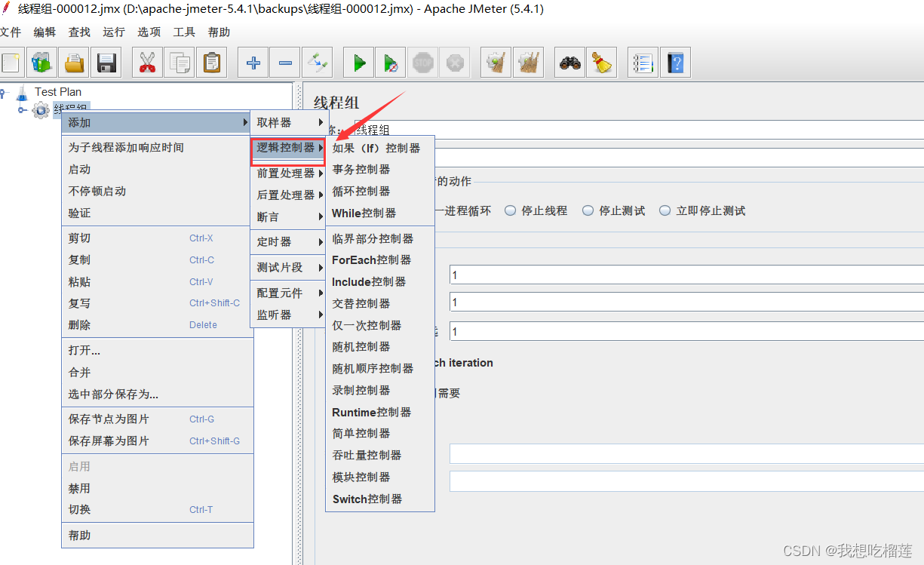Choose 吞吐量控制器 from submenu
Viewport: 924px width, 565px height.
pyautogui.click(x=380, y=455)
